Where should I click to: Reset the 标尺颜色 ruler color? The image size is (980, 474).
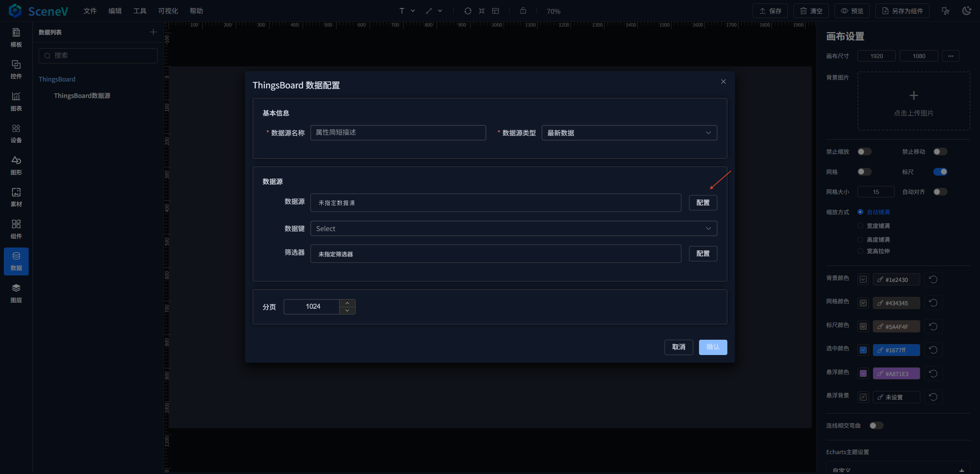[x=933, y=327]
